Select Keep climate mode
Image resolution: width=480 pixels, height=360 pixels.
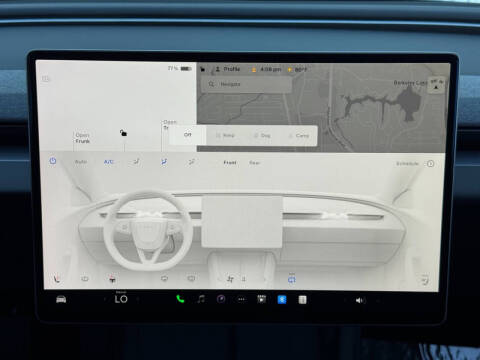225,135
